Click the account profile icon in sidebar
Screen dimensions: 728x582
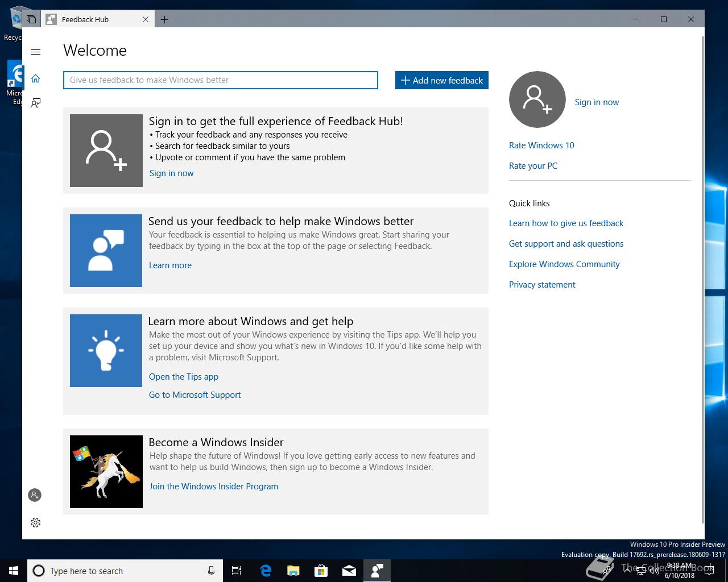coord(35,495)
